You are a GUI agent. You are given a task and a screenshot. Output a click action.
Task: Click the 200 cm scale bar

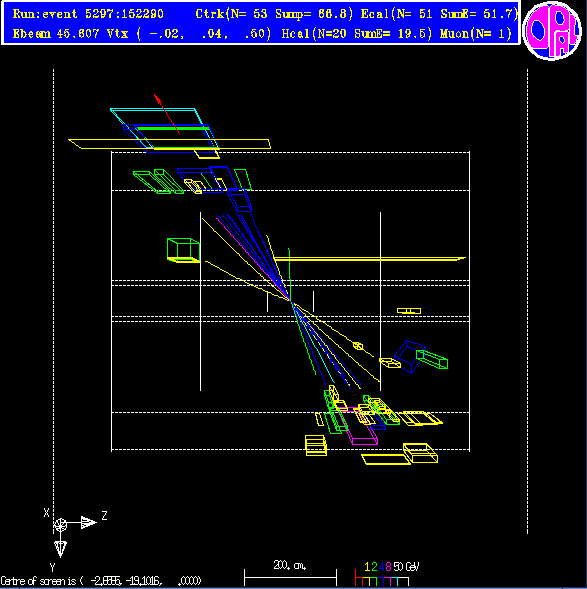click(x=290, y=578)
